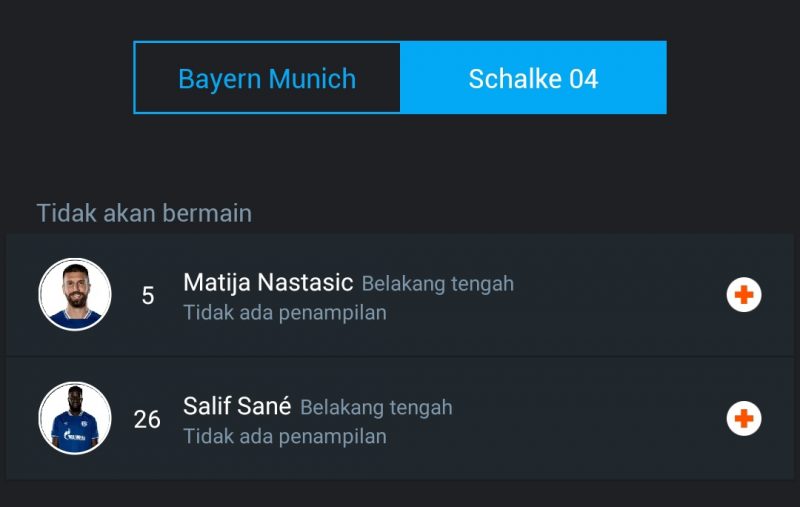Click empty area below the player list

coord(400,494)
